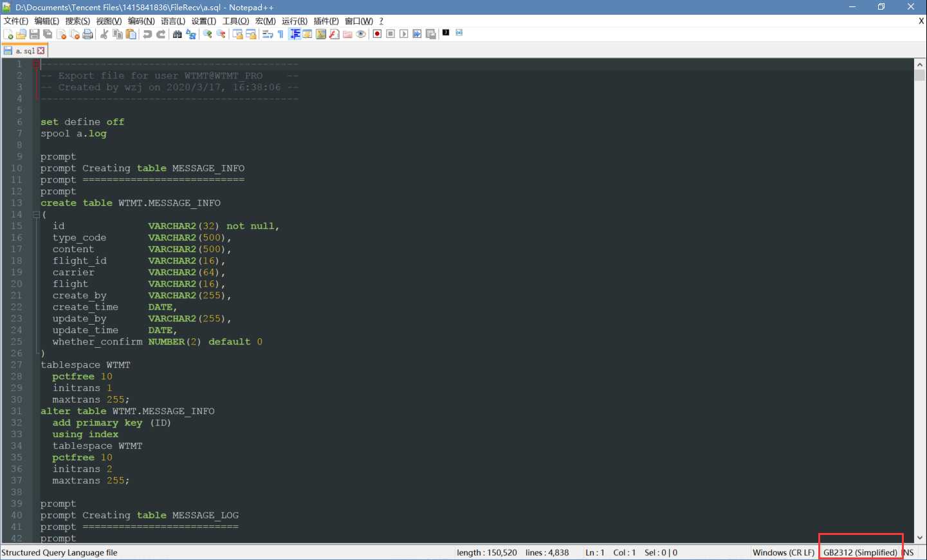The height and width of the screenshot is (560, 927).
Task: Click the scrollbar down arrow
Action: 919,537
